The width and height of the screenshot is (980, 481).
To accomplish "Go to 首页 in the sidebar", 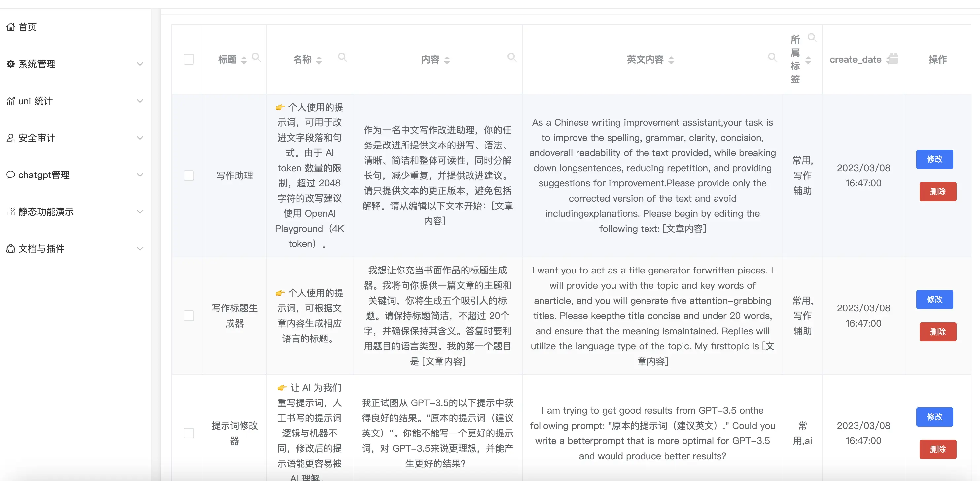I will coord(27,27).
